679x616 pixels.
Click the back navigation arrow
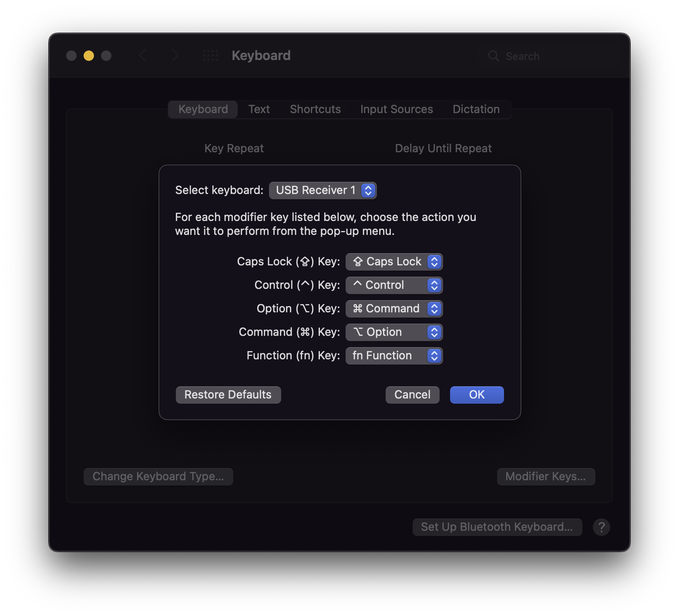point(143,55)
